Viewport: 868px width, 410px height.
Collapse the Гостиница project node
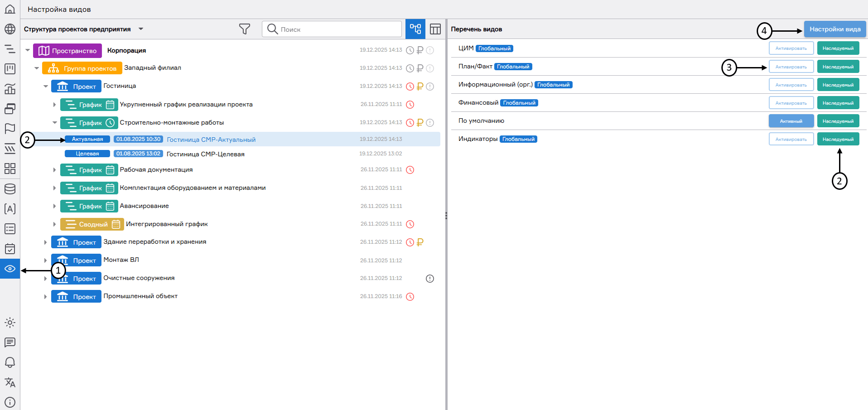pyautogui.click(x=46, y=86)
